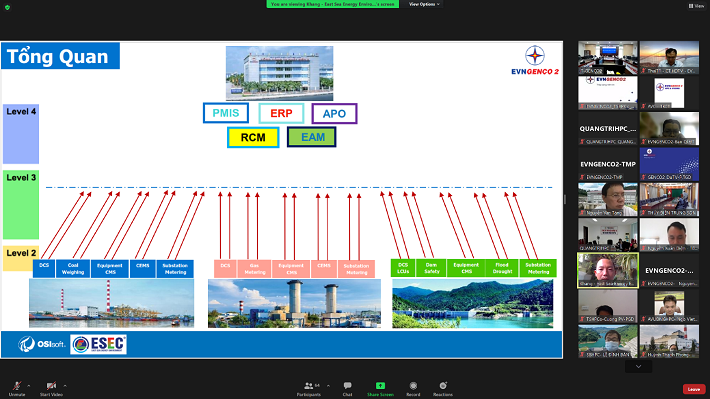Select the EVNGENCO2 Ban DBXT video tile
710x399 pixels.
669,129
